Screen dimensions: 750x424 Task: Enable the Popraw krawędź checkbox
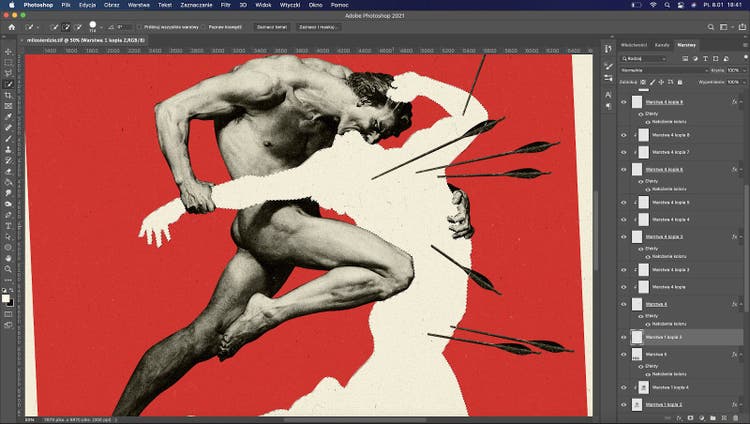pos(204,27)
